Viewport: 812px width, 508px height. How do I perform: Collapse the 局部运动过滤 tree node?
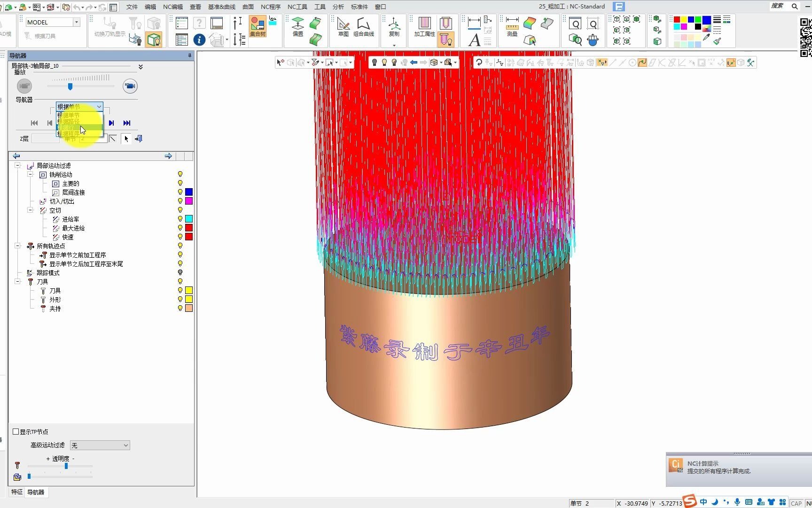pyautogui.click(x=17, y=166)
